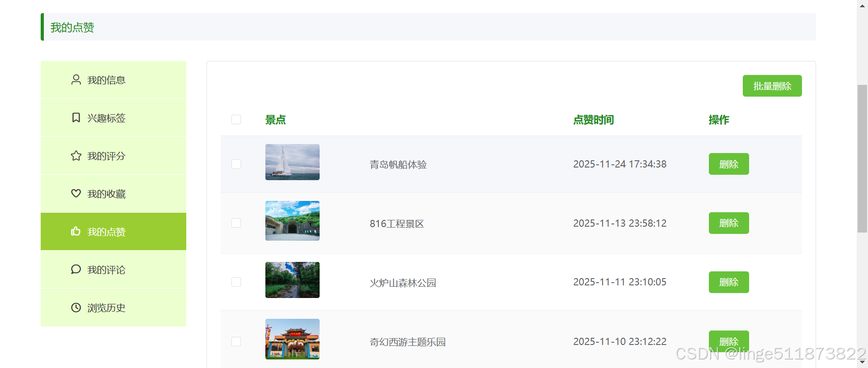Viewport: 868px width, 368px height.
Task: Click the heart icon beside 我的收藏
Action: (76, 194)
